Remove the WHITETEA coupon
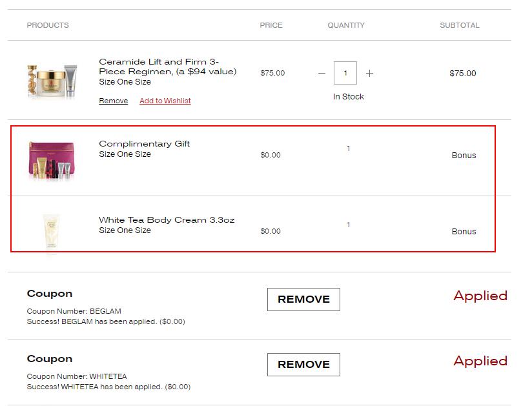 pos(302,364)
